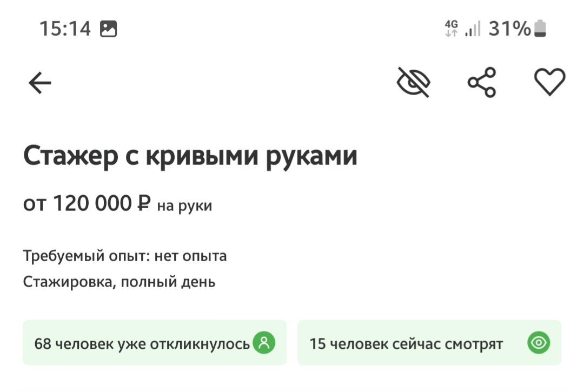
Task: Tap the 15:14 clock
Action: 65,29
